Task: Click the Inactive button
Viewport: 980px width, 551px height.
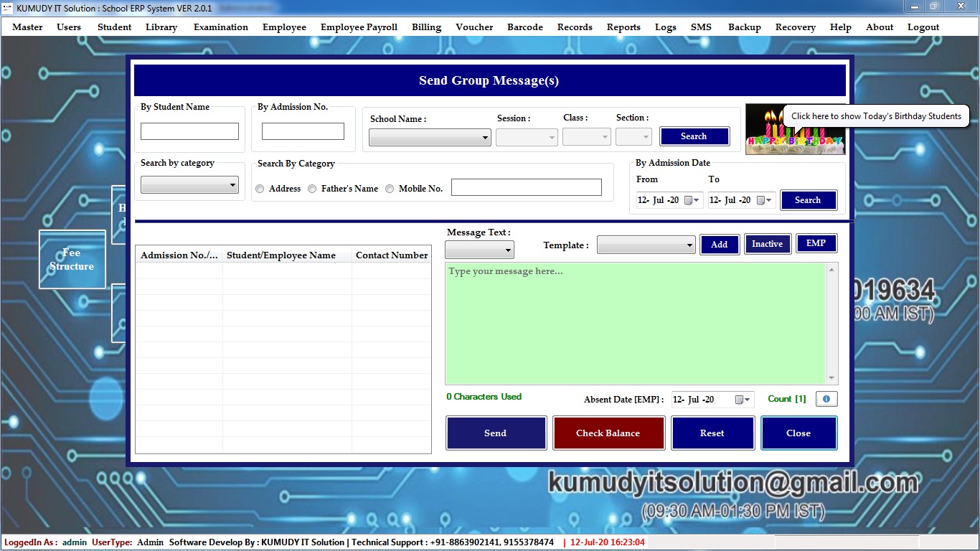Action: click(x=767, y=244)
